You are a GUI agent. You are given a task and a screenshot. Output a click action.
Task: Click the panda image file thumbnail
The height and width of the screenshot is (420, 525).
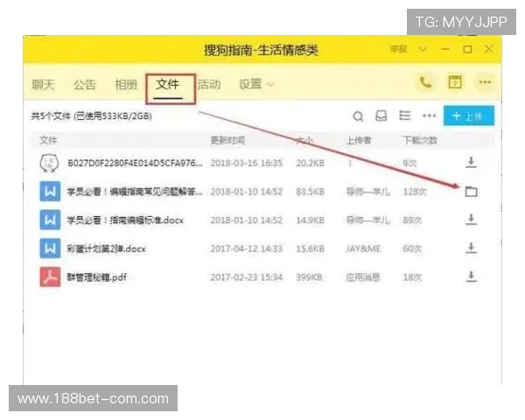[x=49, y=163]
